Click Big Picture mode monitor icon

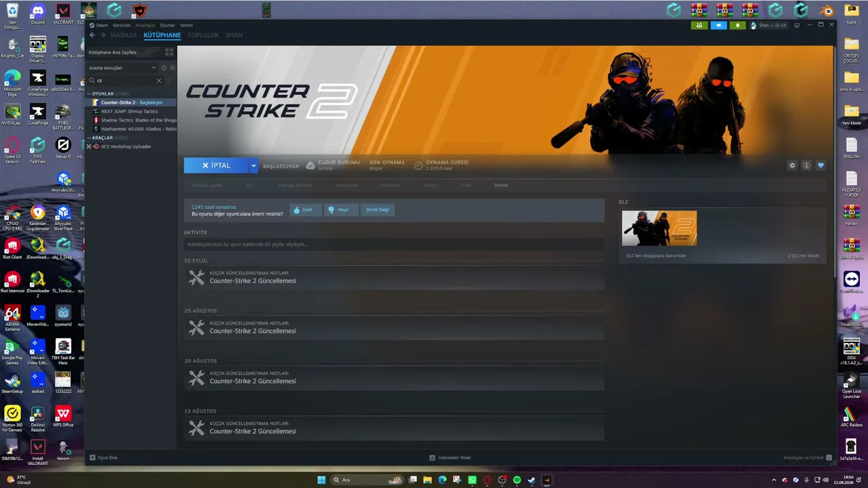point(797,25)
